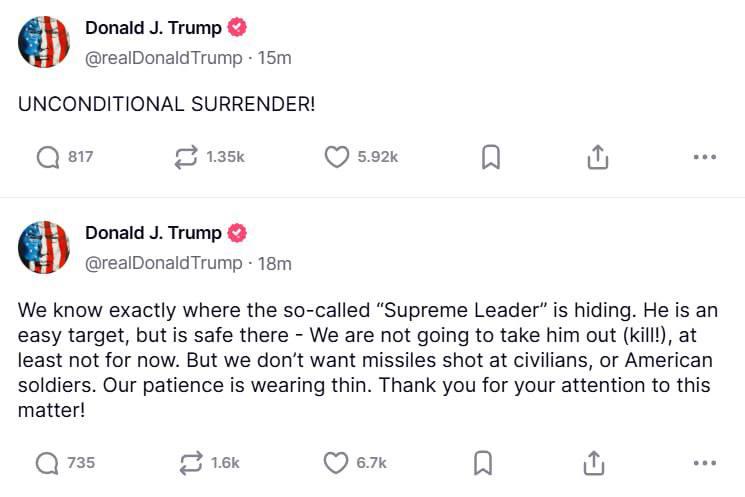Bookmark the UNCONDITIONAL SURRENDER post
The height and width of the screenshot is (497, 745).
coord(490,157)
